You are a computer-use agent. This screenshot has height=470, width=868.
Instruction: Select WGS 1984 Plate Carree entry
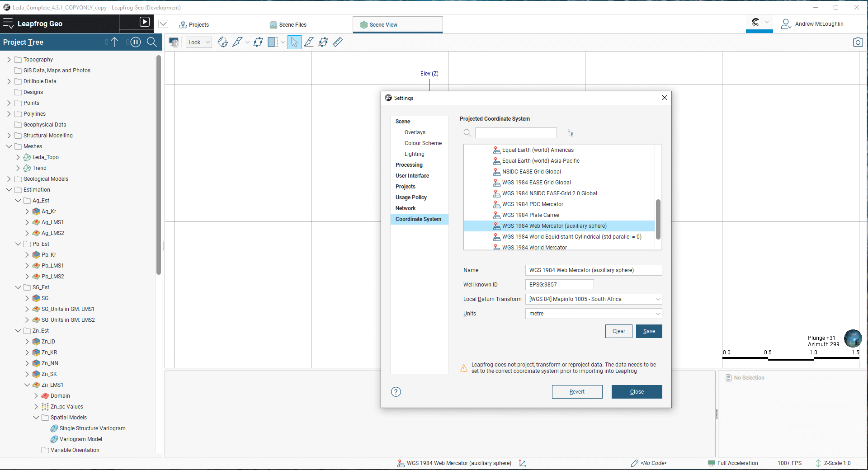click(531, 215)
